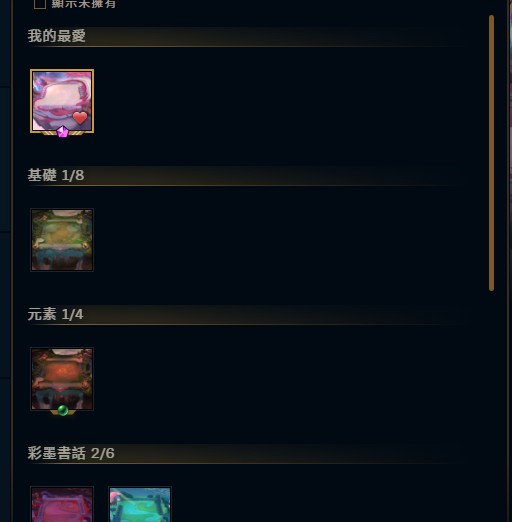
Task: Click the 顯示未擁有 label text
Action: (x=84, y=4)
